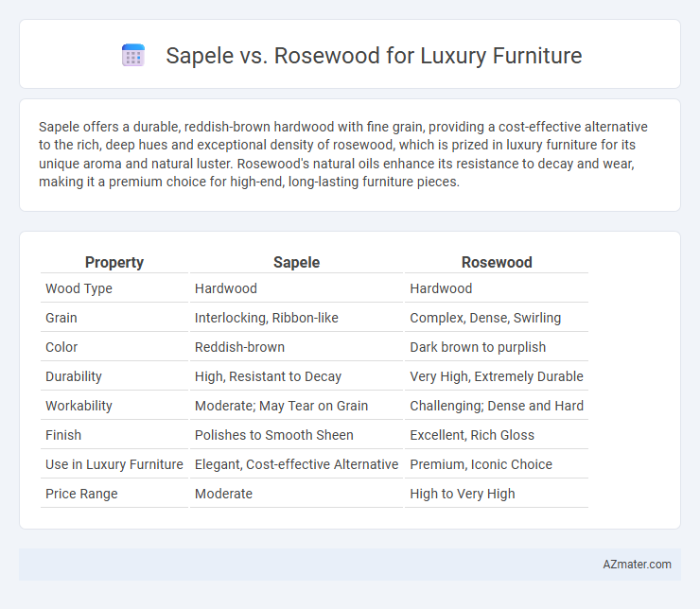Click the 'Price Range' row label
700x609 pixels.
[x=81, y=494]
